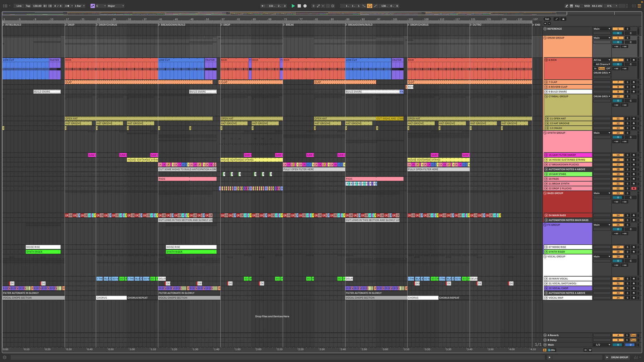Fold the DRUM GROUP track
This screenshot has height=362, width=644.
pos(545,38)
